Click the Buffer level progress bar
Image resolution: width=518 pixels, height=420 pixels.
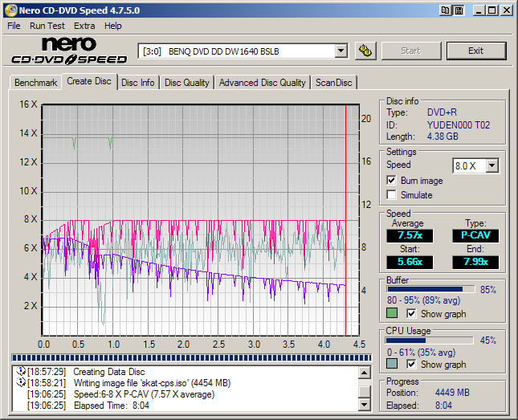(430, 289)
